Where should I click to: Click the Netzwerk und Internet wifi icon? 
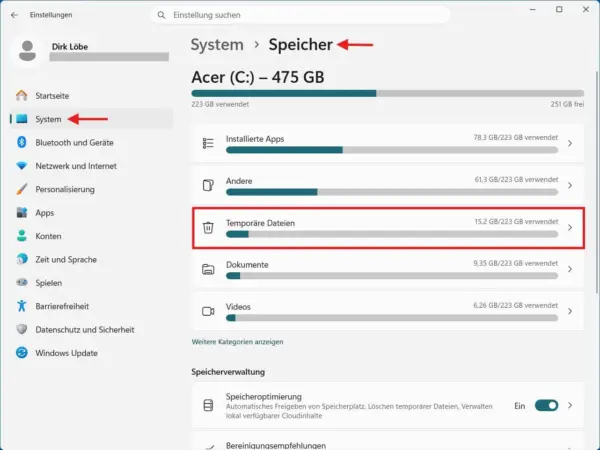[x=22, y=166]
